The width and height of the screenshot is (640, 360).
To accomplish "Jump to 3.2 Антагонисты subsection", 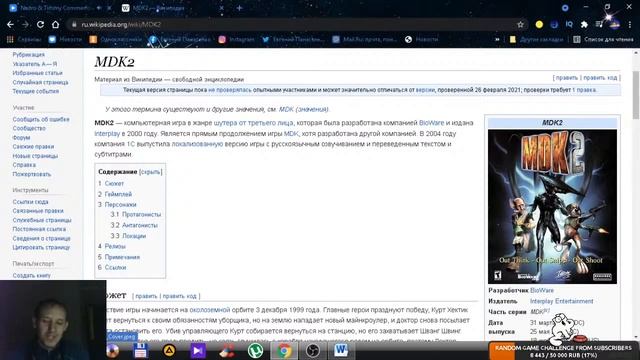I will 140,225.
